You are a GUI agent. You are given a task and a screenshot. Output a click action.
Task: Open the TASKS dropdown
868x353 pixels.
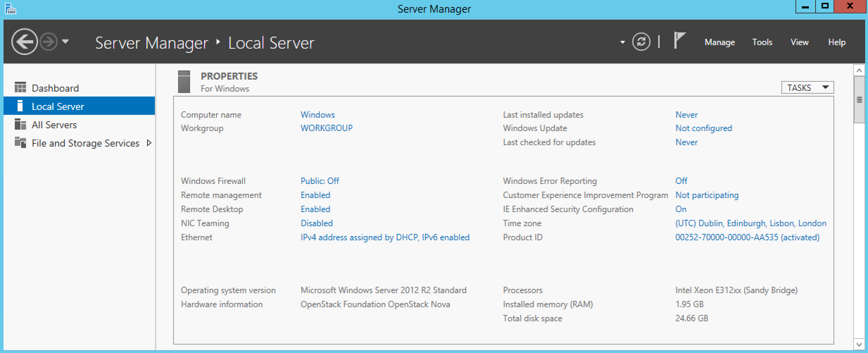[807, 87]
